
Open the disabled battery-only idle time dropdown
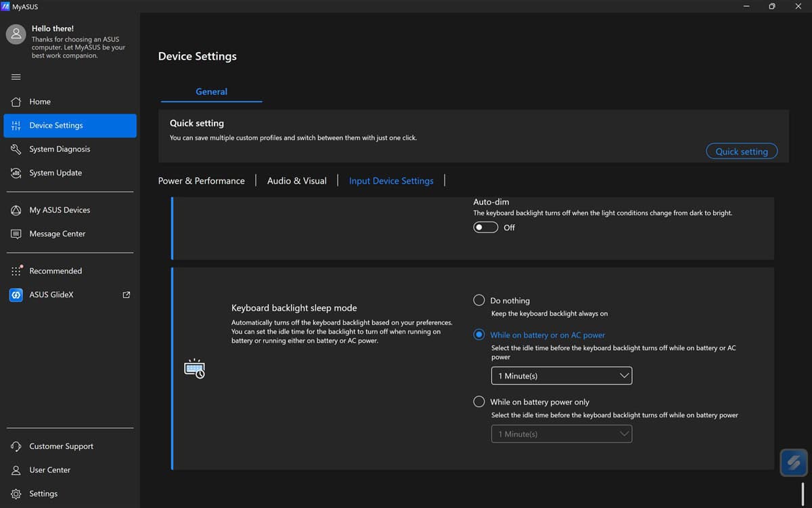click(562, 434)
